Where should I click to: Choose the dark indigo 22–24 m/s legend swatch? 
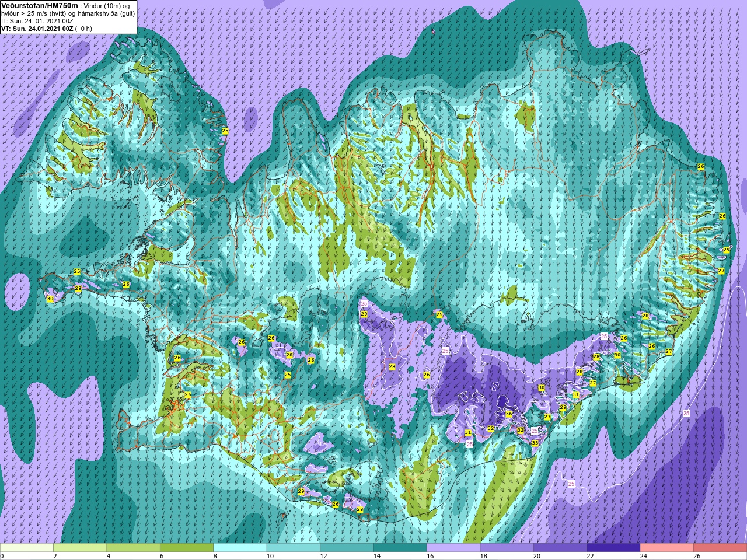(x=613, y=548)
